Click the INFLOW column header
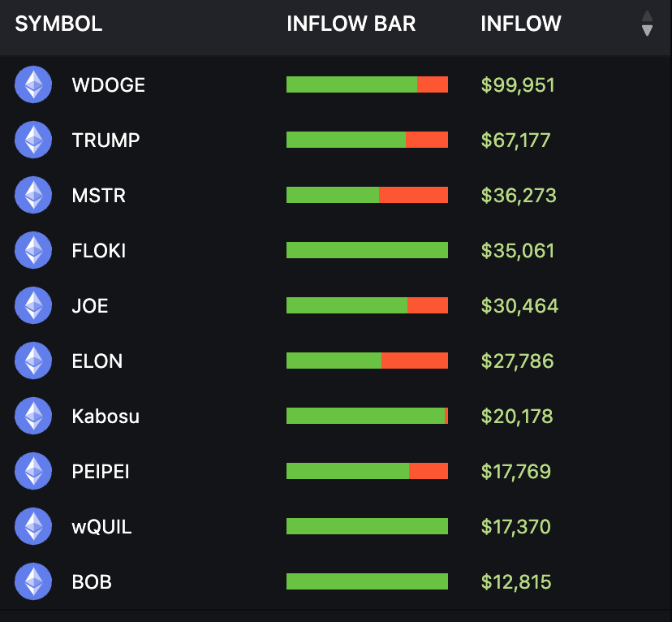This screenshot has height=622, width=672. coord(521,24)
